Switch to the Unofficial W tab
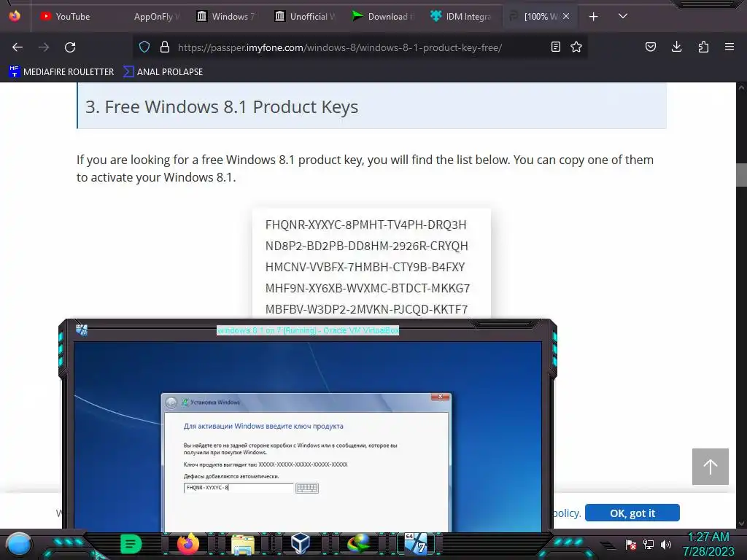747x560 pixels. pyautogui.click(x=306, y=17)
